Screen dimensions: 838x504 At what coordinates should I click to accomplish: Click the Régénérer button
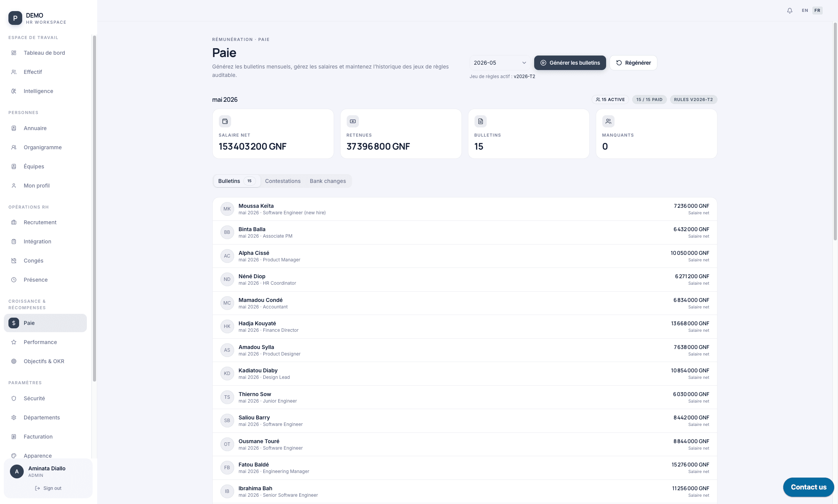pyautogui.click(x=633, y=63)
